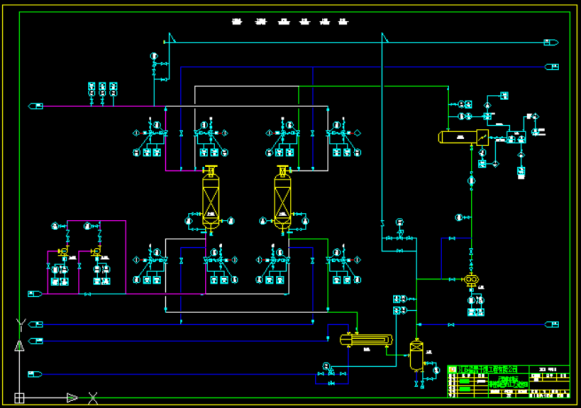Select the second yellow pump symbol

click(x=96, y=252)
